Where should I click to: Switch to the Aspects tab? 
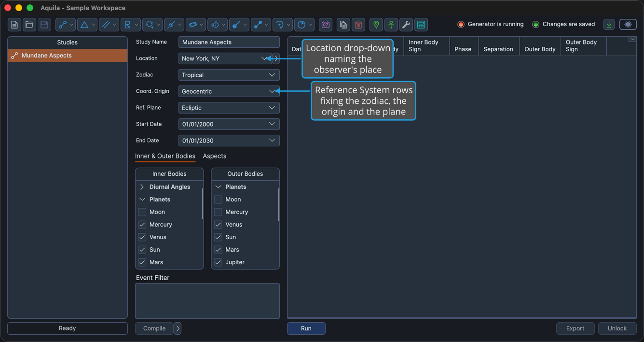tap(215, 156)
